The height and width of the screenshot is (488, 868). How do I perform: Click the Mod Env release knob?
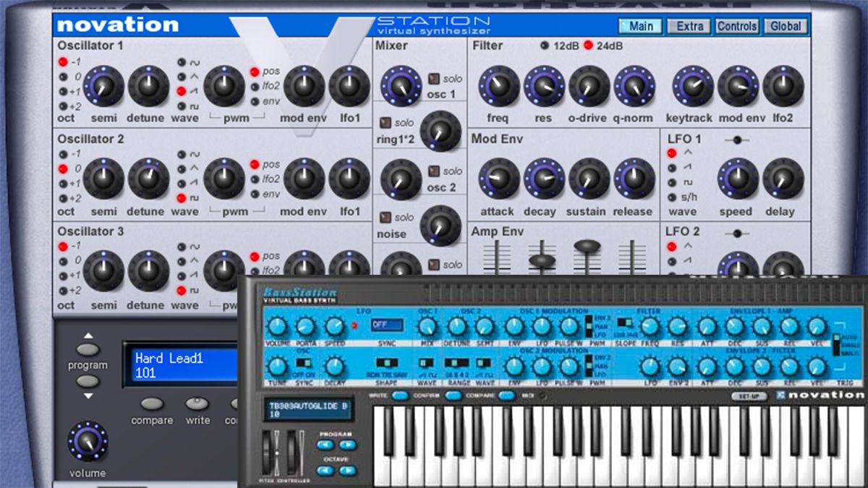coord(634,179)
